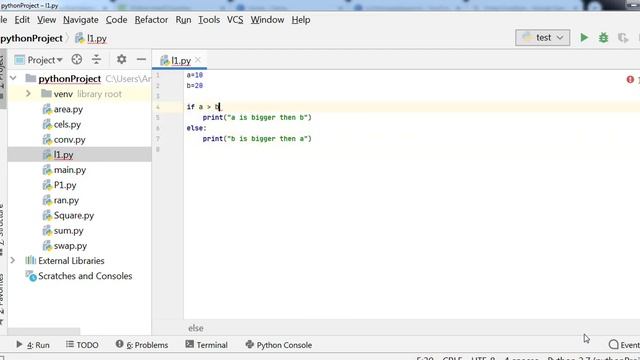Open the Navigate menu

pos(81,20)
